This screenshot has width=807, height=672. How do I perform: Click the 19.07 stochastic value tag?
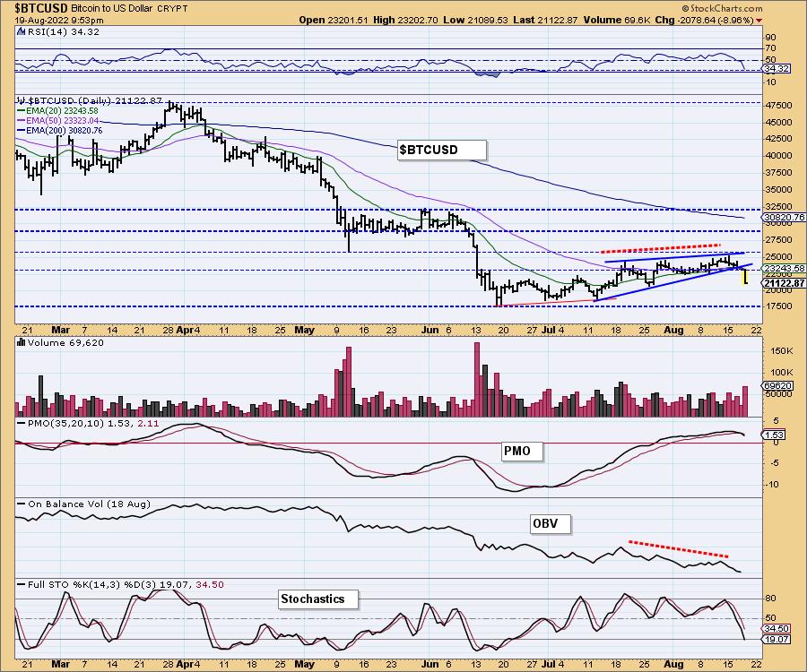[777, 640]
